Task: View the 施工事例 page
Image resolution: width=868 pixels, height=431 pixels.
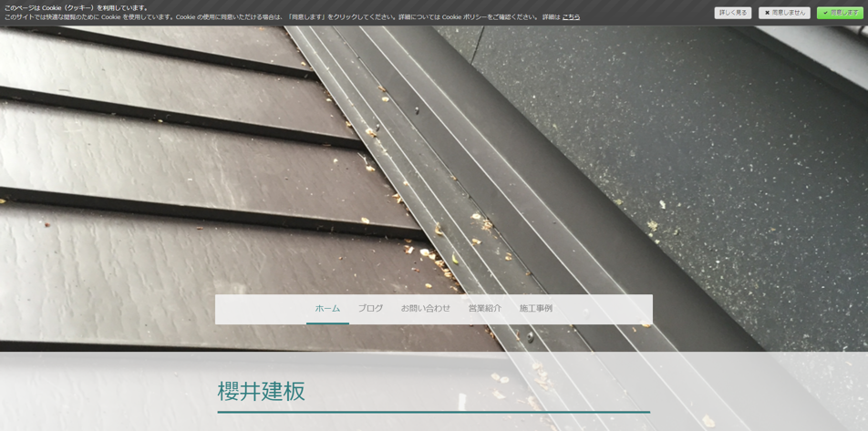Action: [536, 309]
